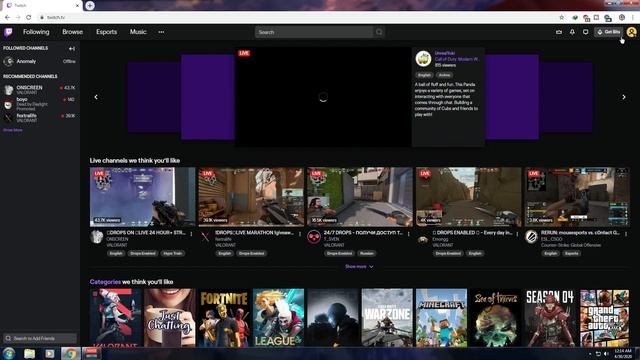Click the Categories heading link
640x360 pixels.
[105, 282]
